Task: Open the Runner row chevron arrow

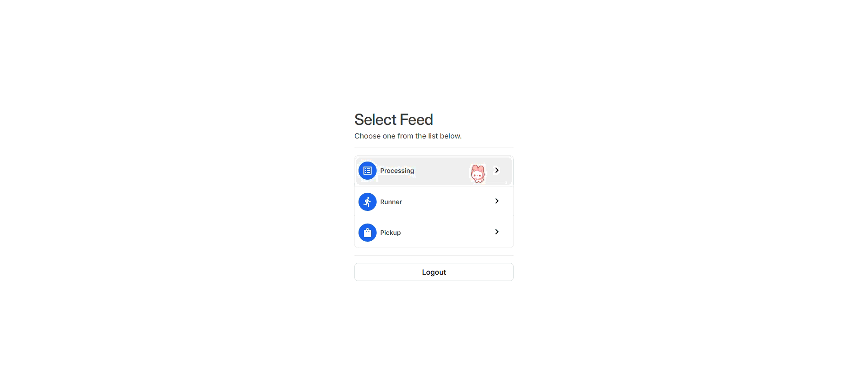Action: (496, 201)
